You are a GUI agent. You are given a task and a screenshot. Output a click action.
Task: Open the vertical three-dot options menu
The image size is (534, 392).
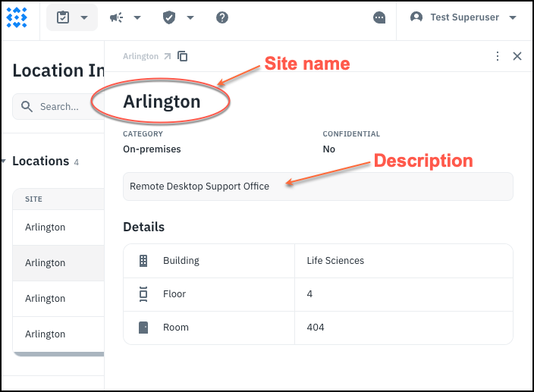(x=498, y=56)
